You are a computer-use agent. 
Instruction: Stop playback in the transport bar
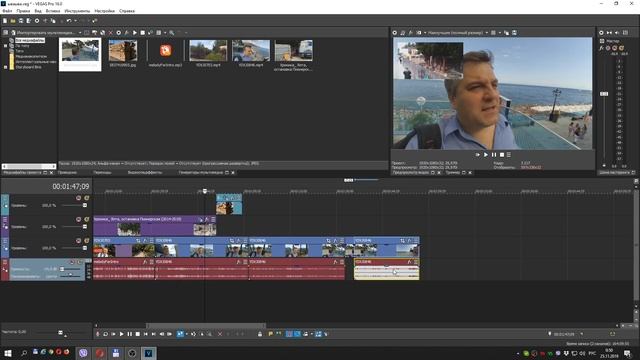tap(138, 334)
